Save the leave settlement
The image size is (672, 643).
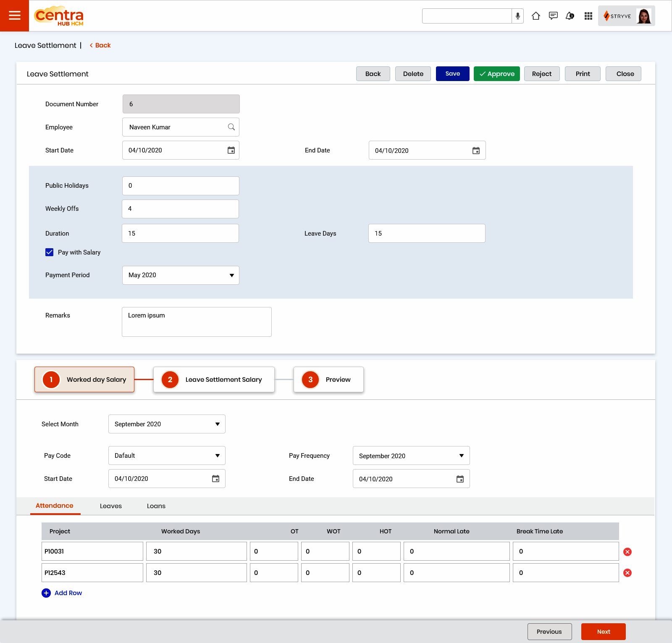(x=453, y=74)
